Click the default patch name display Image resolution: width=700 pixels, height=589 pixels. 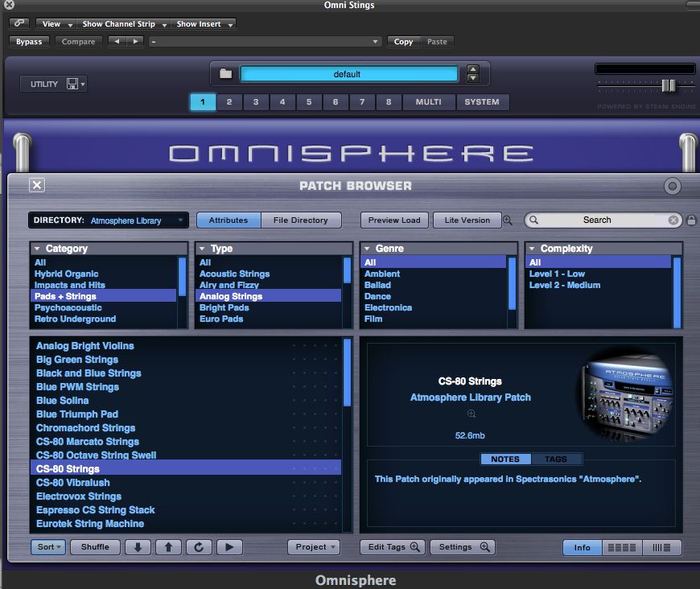tap(348, 74)
